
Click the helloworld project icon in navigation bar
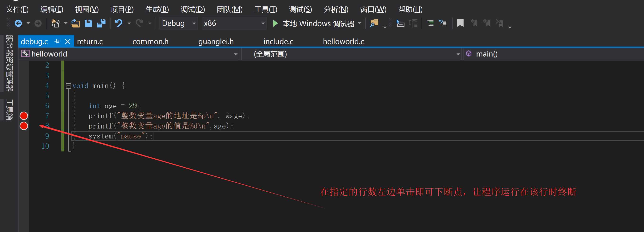pos(25,53)
